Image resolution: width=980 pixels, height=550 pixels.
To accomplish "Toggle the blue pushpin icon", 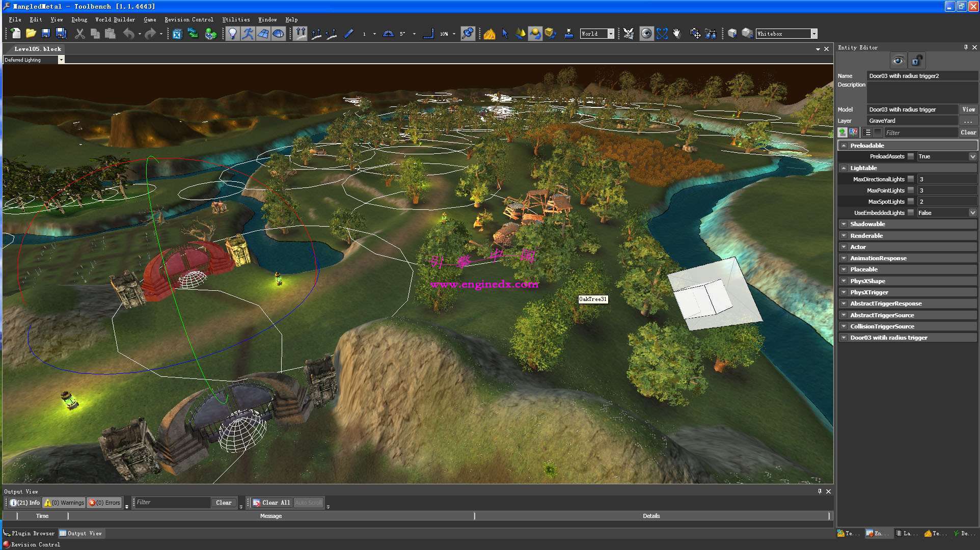I will coord(468,34).
